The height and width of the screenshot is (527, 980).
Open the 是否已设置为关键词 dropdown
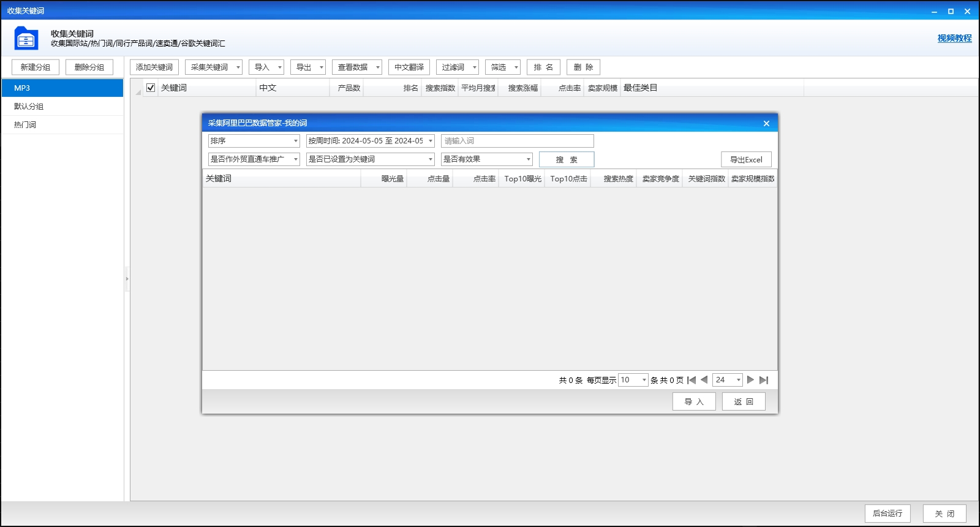[x=371, y=159]
